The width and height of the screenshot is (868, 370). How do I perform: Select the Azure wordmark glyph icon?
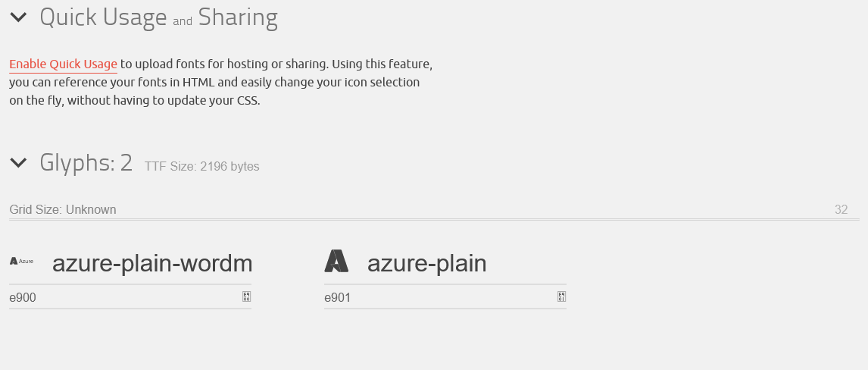(22, 262)
